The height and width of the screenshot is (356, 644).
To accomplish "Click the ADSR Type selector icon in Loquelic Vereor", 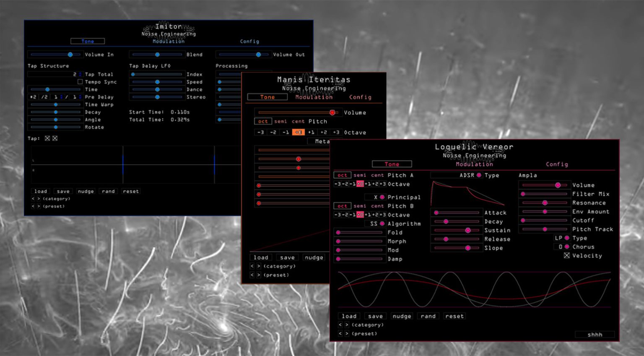I will 478,175.
